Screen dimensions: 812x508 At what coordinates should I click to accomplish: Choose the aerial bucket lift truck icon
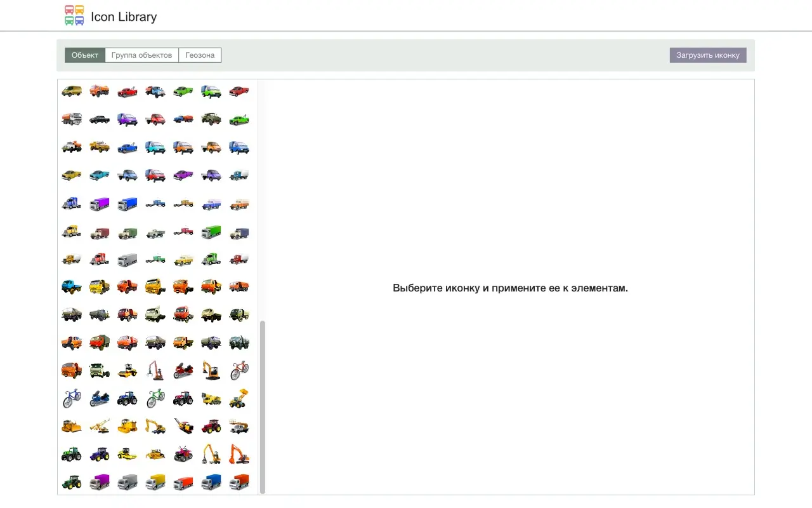point(239,426)
